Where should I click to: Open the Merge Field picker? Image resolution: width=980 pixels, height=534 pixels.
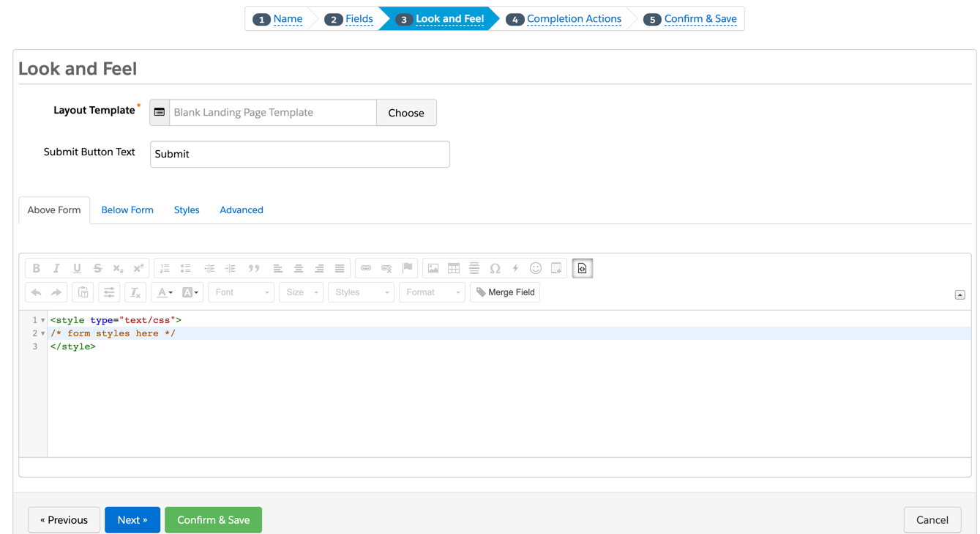505,292
